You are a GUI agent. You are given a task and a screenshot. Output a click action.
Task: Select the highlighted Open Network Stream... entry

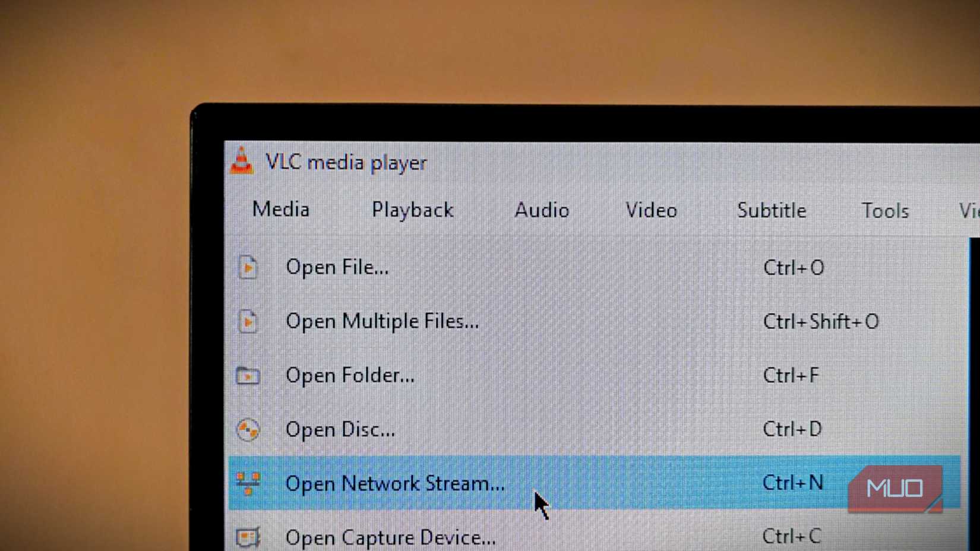coord(594,483)
